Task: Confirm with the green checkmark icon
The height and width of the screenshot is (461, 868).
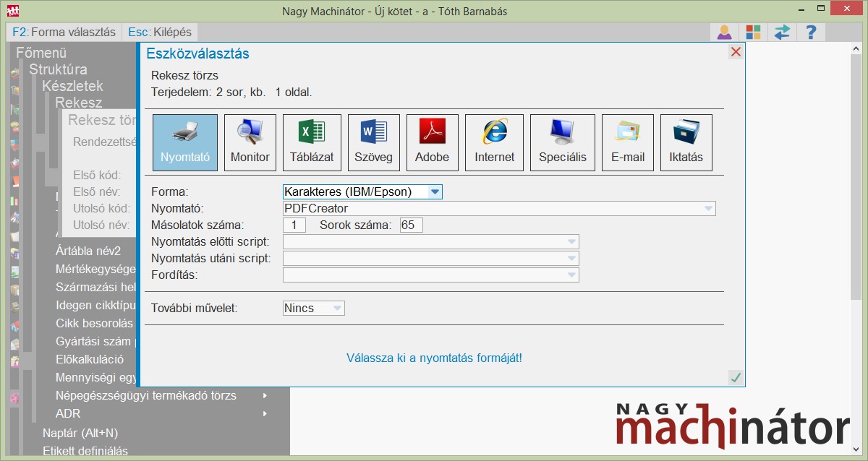Action: tap(736, 377)
